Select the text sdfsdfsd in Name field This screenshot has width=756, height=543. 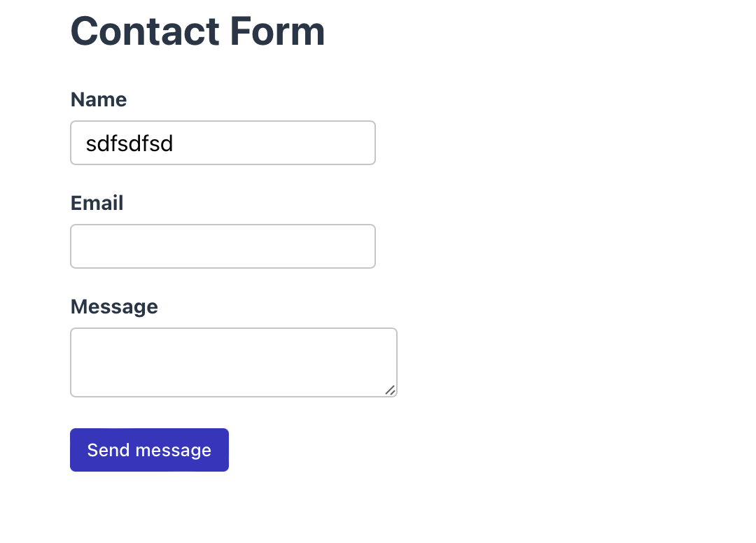pyautogui.click(x=129, y=143)
